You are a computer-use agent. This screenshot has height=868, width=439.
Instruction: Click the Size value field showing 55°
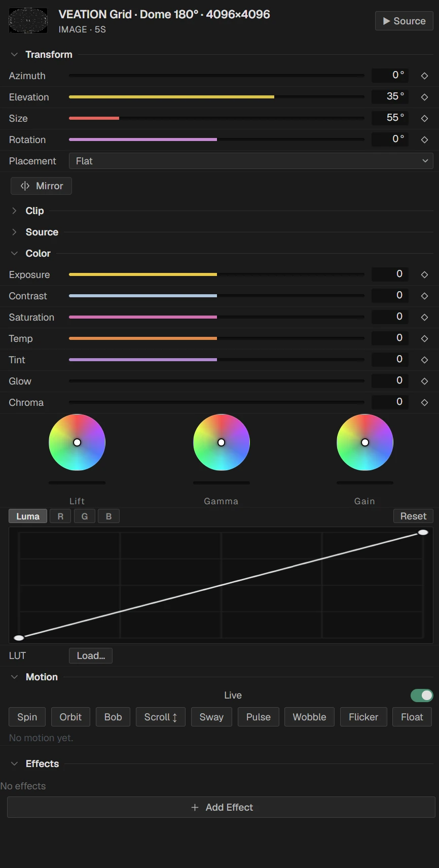tap(390, 118)
